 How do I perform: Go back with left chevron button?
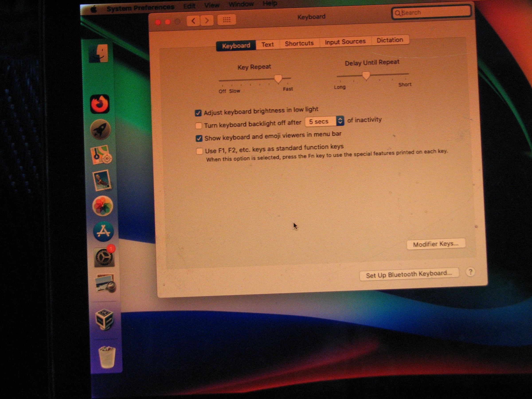193,21
